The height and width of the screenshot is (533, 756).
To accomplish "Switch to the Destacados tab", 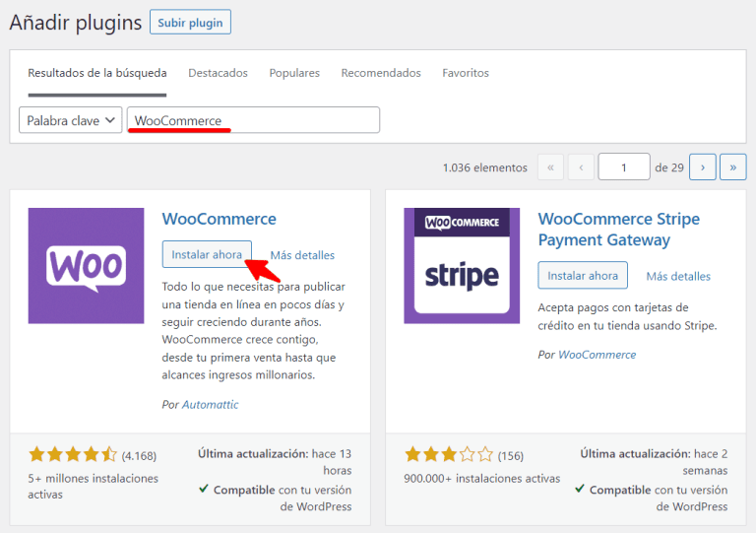I will [218, 73].
